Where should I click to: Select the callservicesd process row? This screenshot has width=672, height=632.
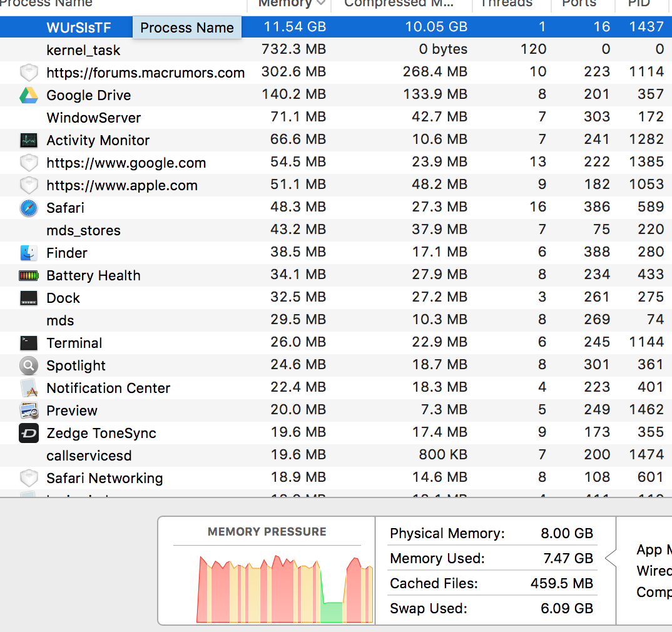pos(336,456)
